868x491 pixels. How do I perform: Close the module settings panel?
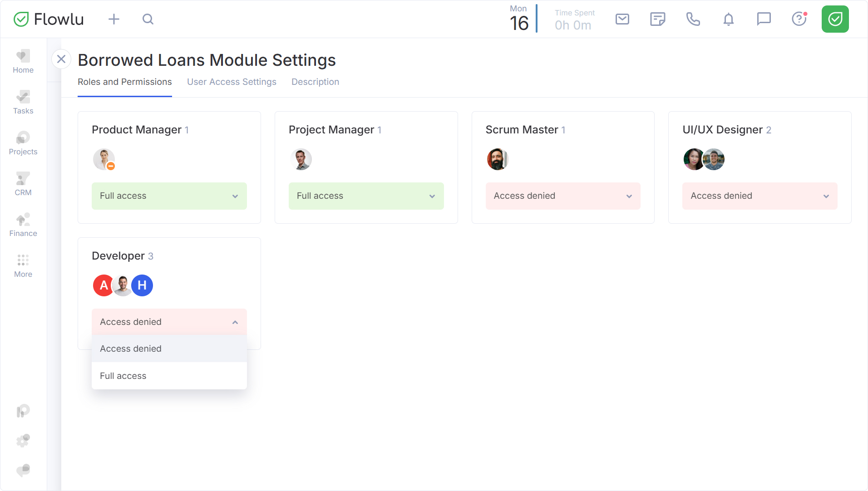click(61, 59)
